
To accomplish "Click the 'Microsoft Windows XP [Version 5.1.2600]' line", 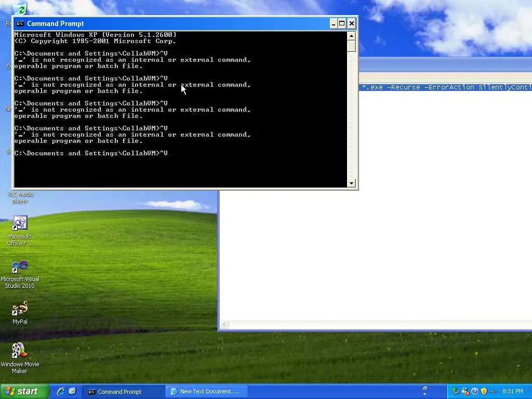I will pos(96,35).
